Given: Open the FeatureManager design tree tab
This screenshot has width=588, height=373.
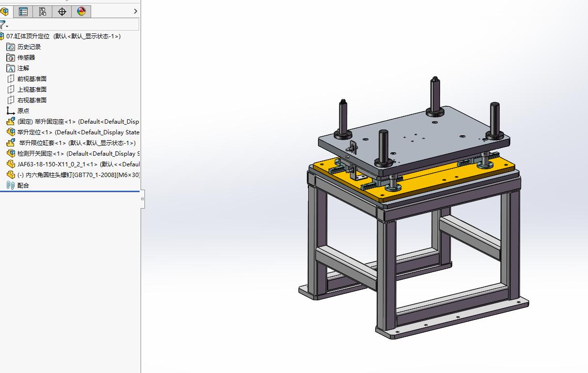Looking at the screenshot, I should point(5,12).
